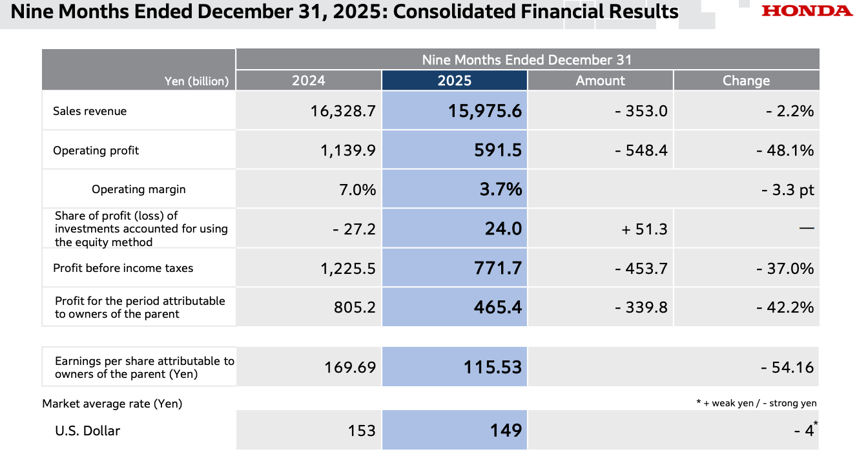
Task: Click the Amount column header
Action: (x=600, y=81)
